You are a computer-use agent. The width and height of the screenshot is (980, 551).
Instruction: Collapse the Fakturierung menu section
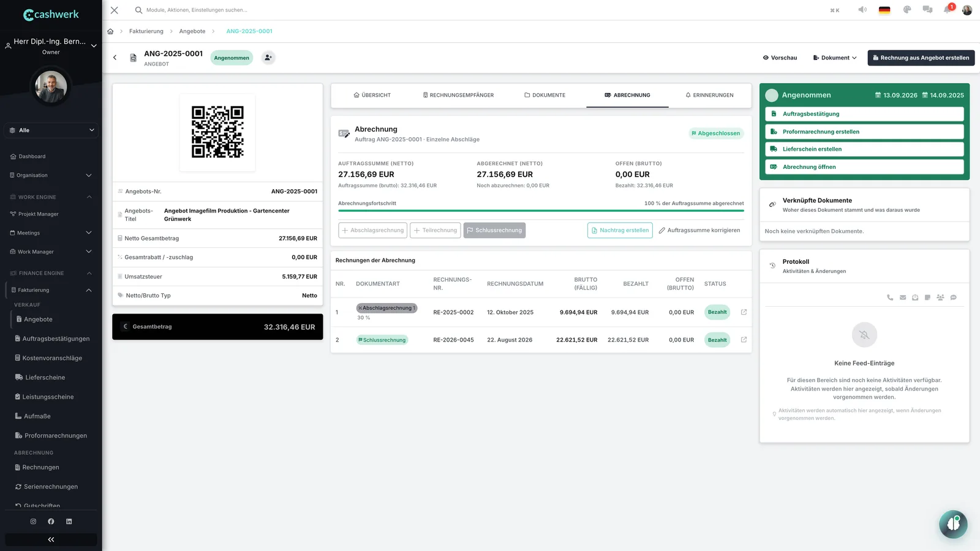(x=51, y=290)
